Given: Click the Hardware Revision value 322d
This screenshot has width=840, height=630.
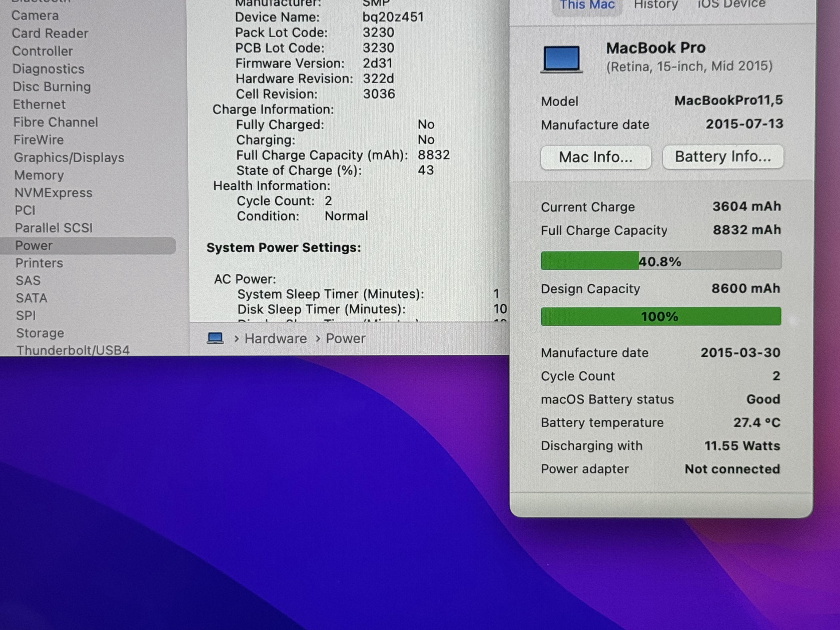Looking at the screenshot, I should (x=378, y=79).
